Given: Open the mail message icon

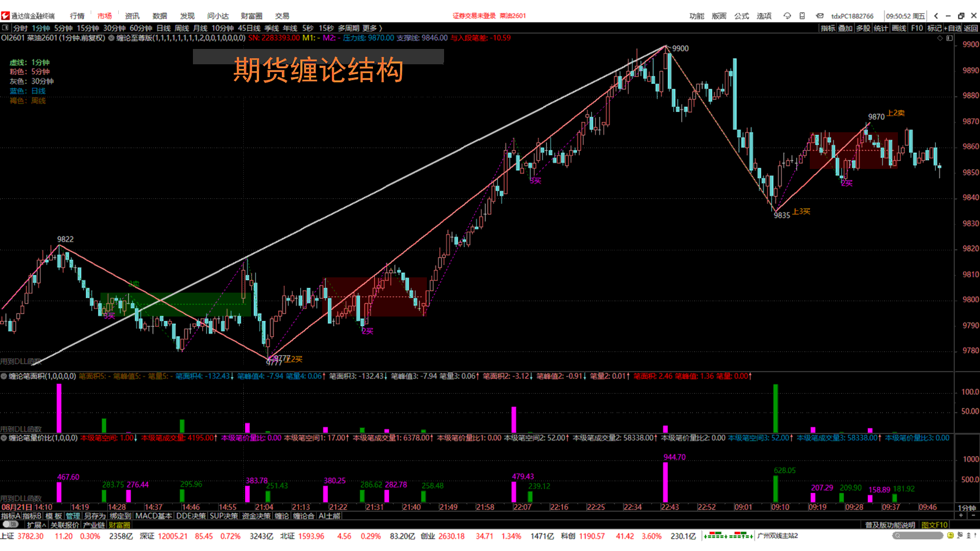Looking at the screenshot, I should (x=820, y=16).
